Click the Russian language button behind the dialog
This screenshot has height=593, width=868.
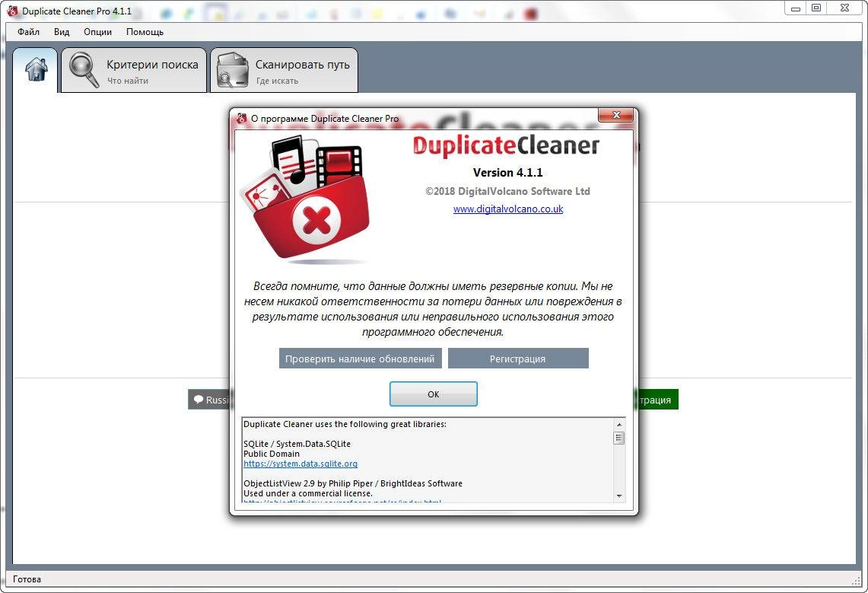coord(209,400)
